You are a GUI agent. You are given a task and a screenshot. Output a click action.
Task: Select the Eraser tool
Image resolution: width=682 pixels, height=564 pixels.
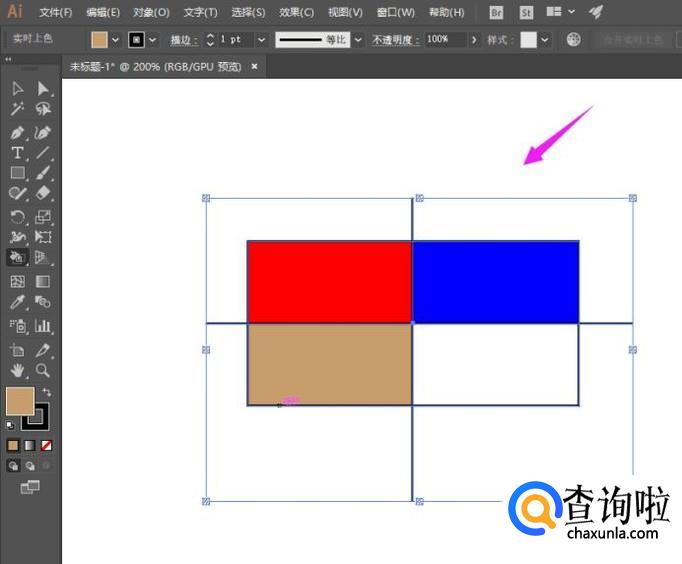tap(43, 193)
